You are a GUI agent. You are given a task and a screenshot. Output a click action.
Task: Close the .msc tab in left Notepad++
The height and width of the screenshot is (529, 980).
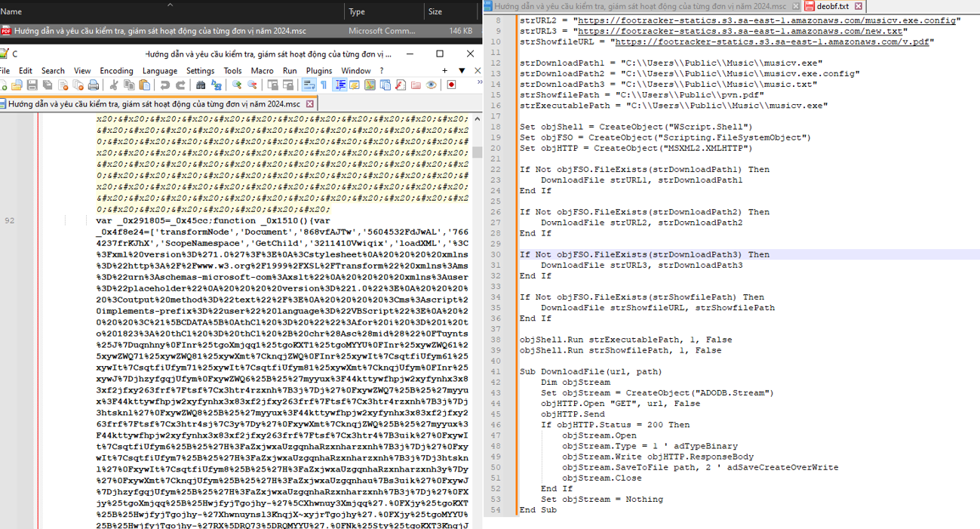pyautogui.click(x=309, y=104)
